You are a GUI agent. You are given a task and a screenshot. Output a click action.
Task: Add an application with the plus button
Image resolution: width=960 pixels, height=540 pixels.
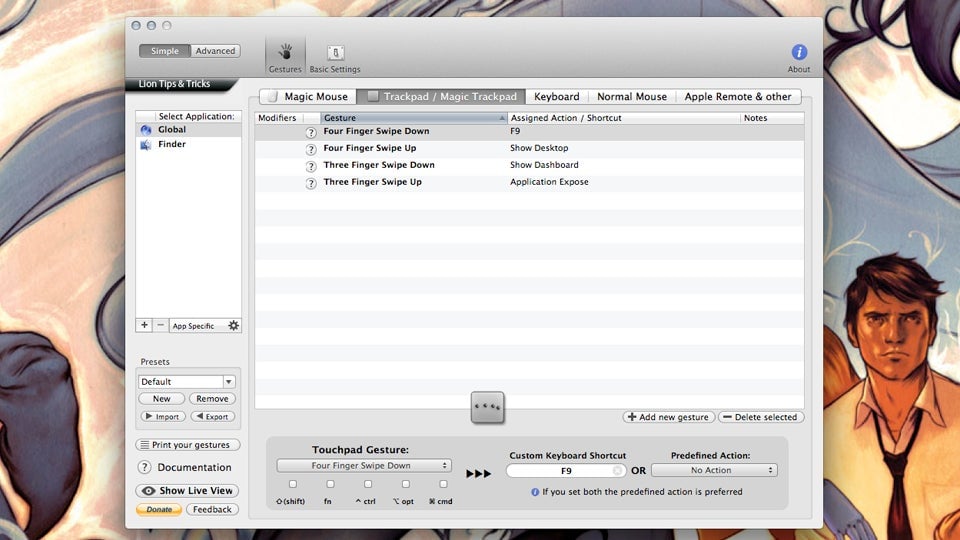pos(145,326)
